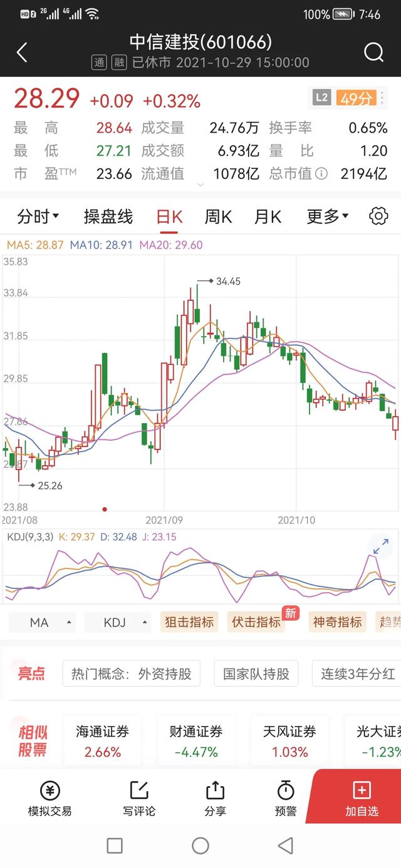Open similar stock 财通证券
401x868 pixels.
point(196,742)
